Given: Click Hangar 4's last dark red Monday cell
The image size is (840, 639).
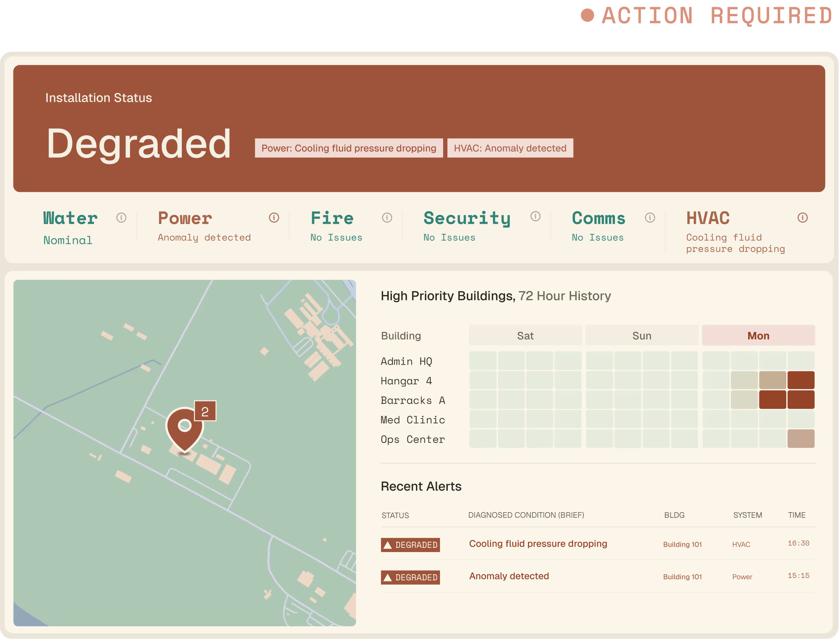Looking at the screenshot, I should click(801, 380).
